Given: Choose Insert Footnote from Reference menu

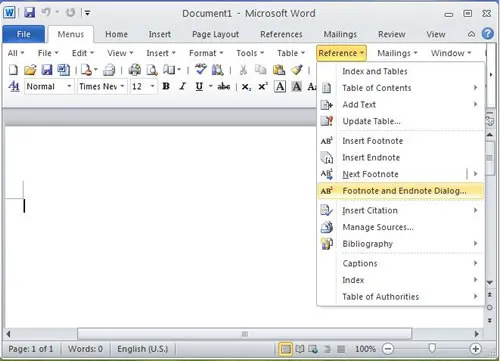Looking at the screenshot, I should pyautogui.click(x=400, y=141).
